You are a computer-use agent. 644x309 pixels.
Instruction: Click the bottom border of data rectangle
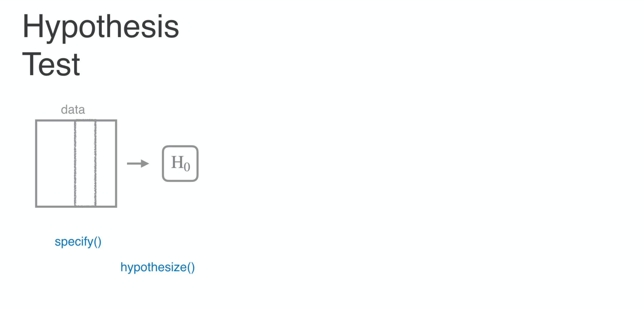pos(76,206)
